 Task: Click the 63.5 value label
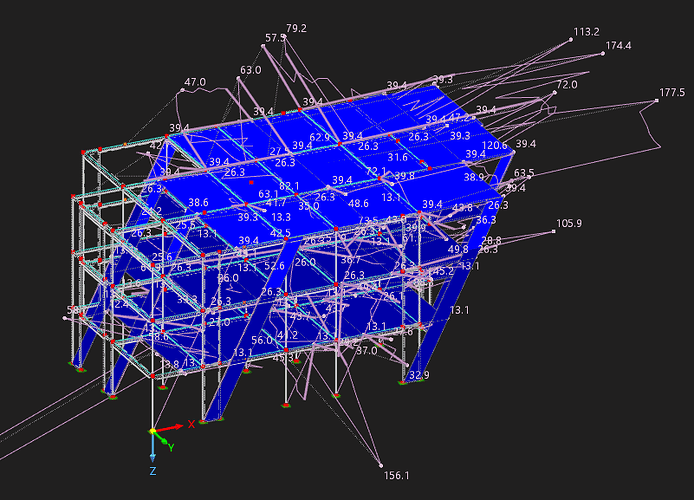tap(524, 173)
